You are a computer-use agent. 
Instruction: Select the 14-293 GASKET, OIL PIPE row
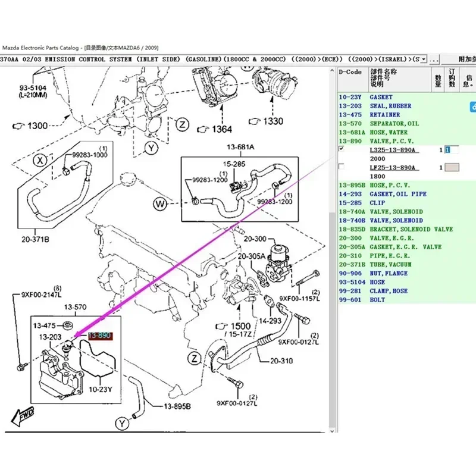407,194
